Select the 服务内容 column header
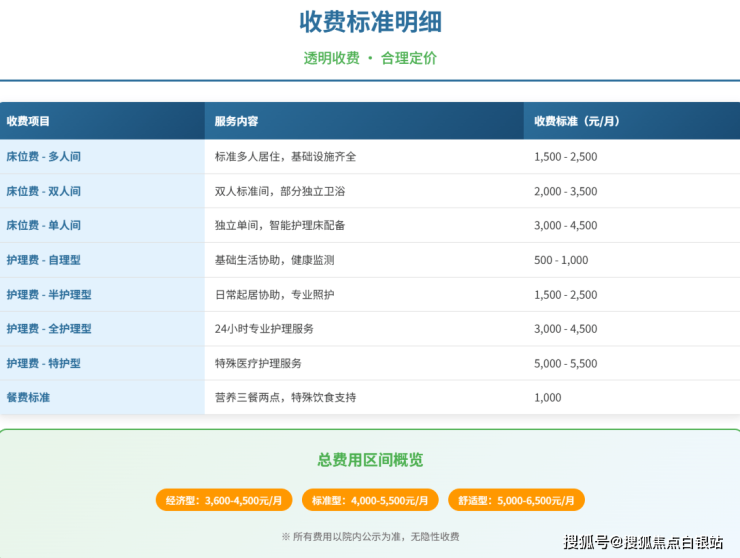 pyautogui.click(x=237, y=121)
